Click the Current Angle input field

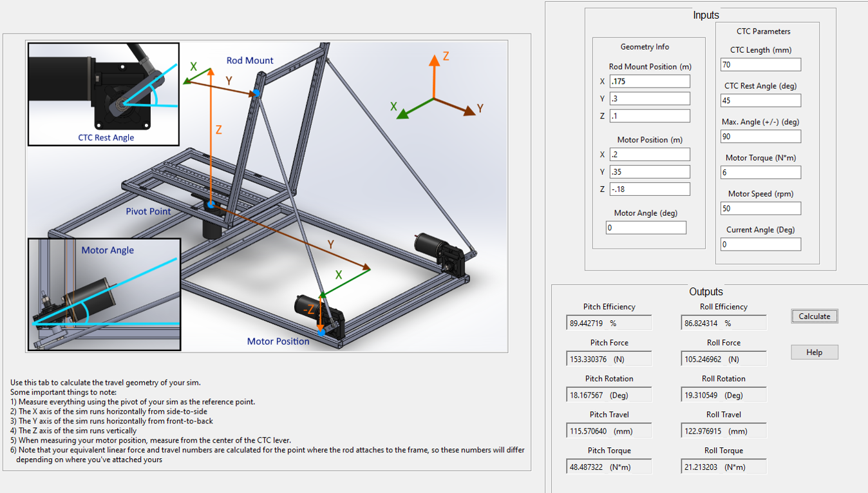(x=761, y=245)
